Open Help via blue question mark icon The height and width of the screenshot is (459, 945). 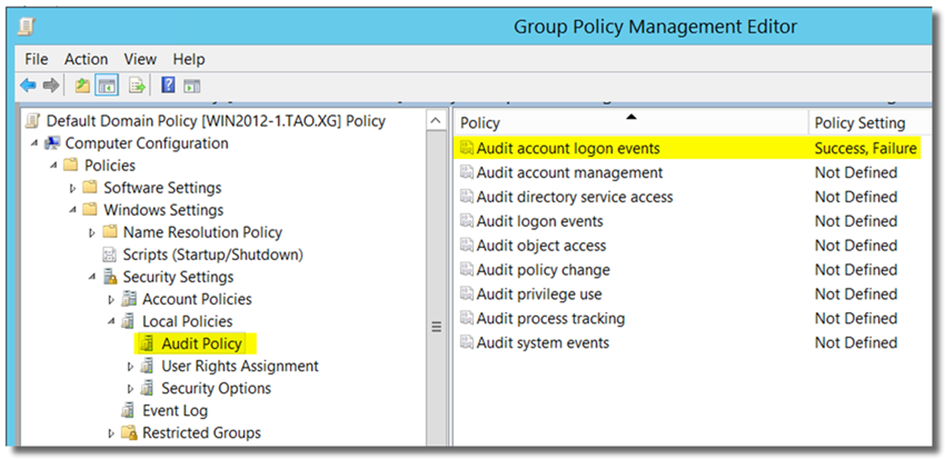click(x=169, y=86)
